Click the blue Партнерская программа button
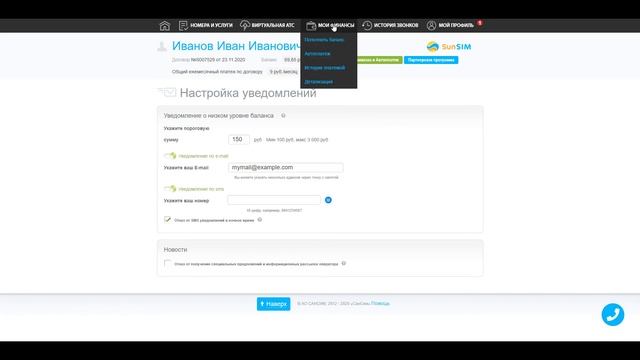Image resolution: width=640 pixels, height=360 pixels. click(x=431, y=60)
